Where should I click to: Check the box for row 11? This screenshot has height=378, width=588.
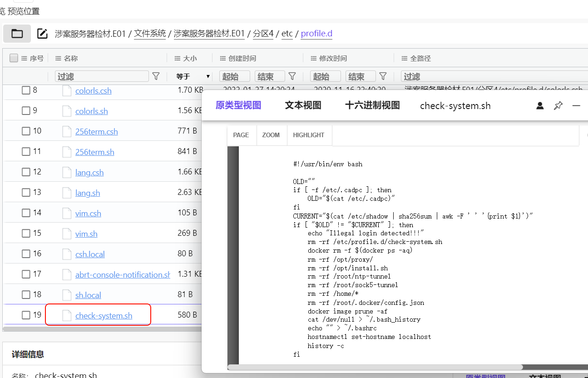(26, 152)
